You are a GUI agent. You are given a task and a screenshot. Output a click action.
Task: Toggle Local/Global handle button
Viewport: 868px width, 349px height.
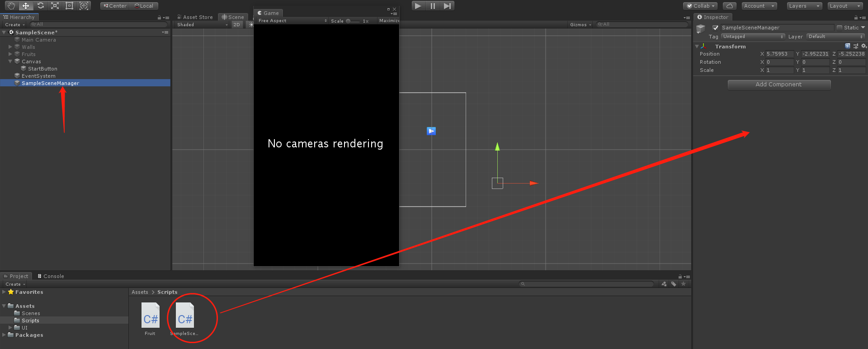(x=144, y=6)
